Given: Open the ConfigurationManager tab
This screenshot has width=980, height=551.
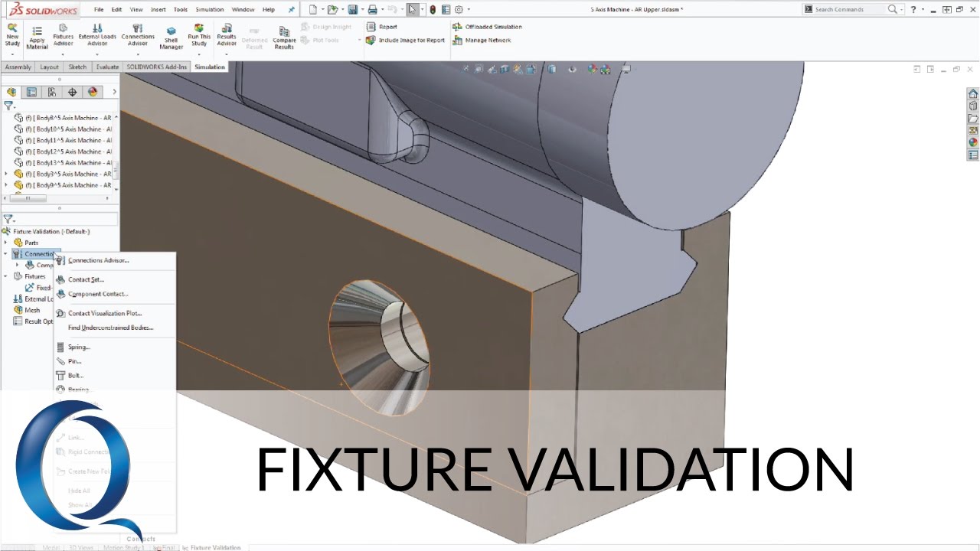Looking at the screenshot, I should click(x=52, y=92).
